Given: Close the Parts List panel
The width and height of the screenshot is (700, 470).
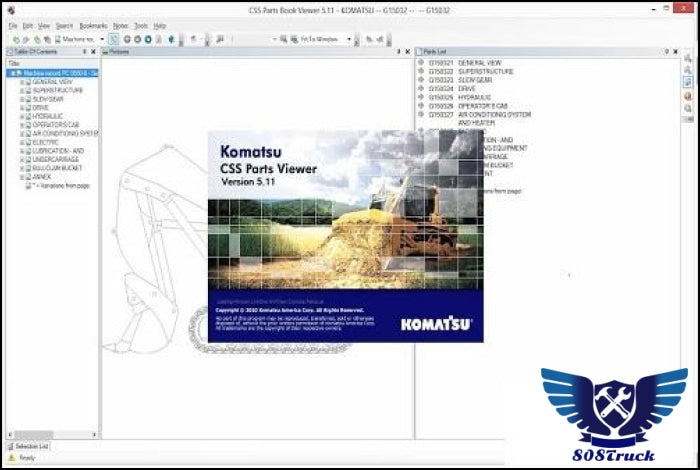Looking at the screenshot, I should click(x=675, y=50).
